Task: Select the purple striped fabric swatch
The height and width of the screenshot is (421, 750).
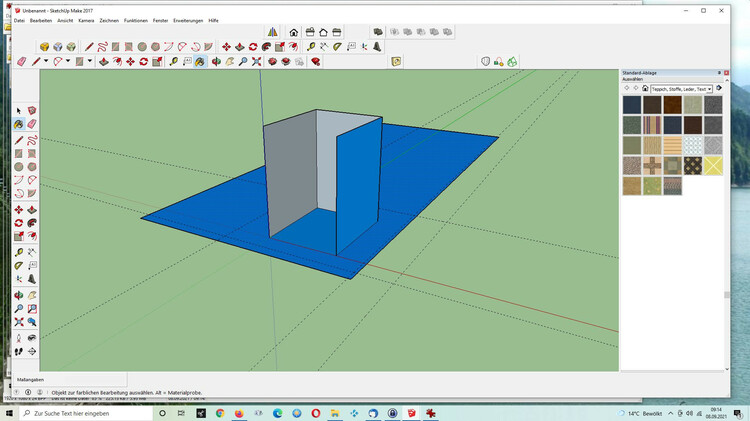Action: 652,125
